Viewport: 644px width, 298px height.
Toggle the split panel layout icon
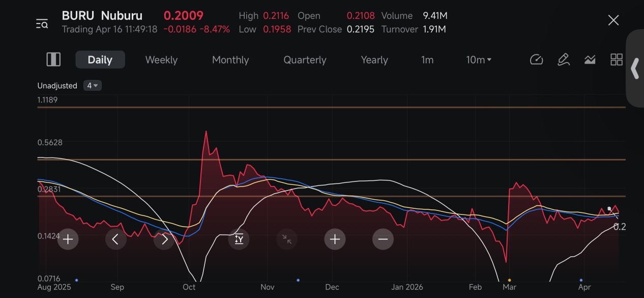tap(53, 60)
